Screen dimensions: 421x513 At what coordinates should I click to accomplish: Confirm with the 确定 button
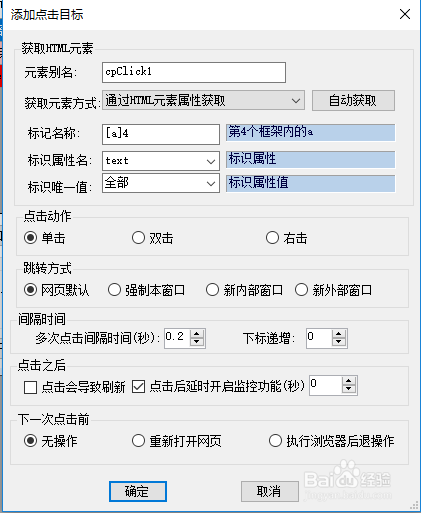click(x=138, y=491)
